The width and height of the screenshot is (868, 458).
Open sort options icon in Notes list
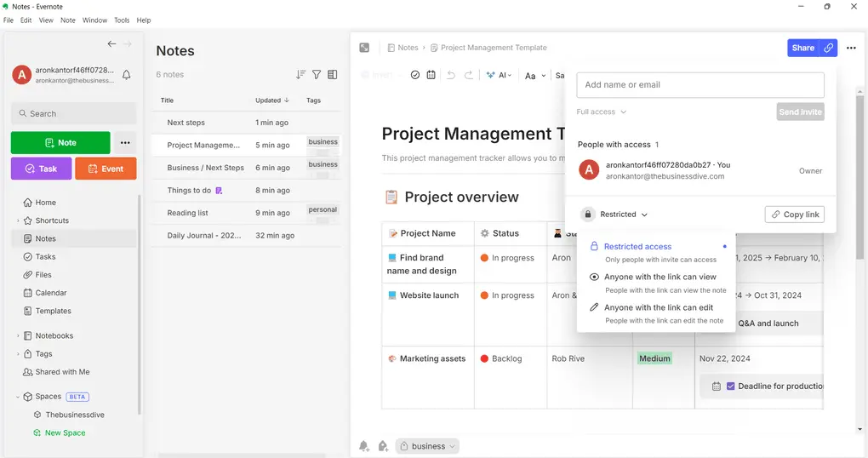click(300, 74)
